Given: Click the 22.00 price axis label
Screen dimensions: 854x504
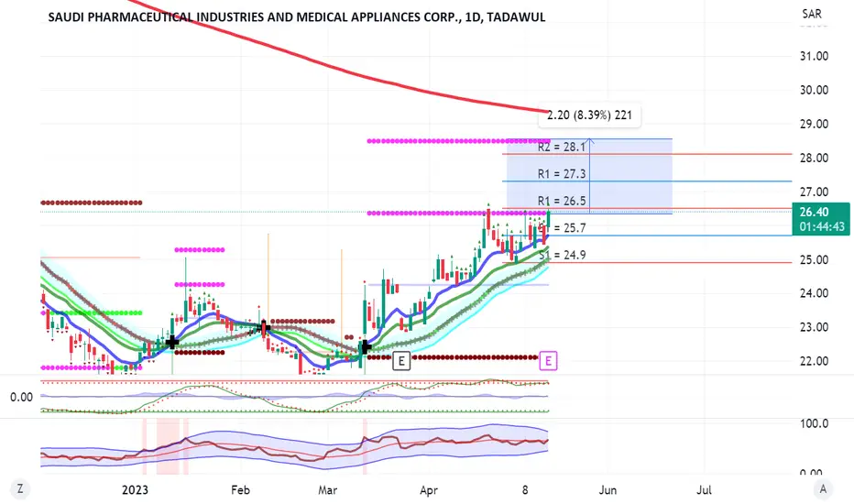Looking at the screenshot, I should coord(814,361).
